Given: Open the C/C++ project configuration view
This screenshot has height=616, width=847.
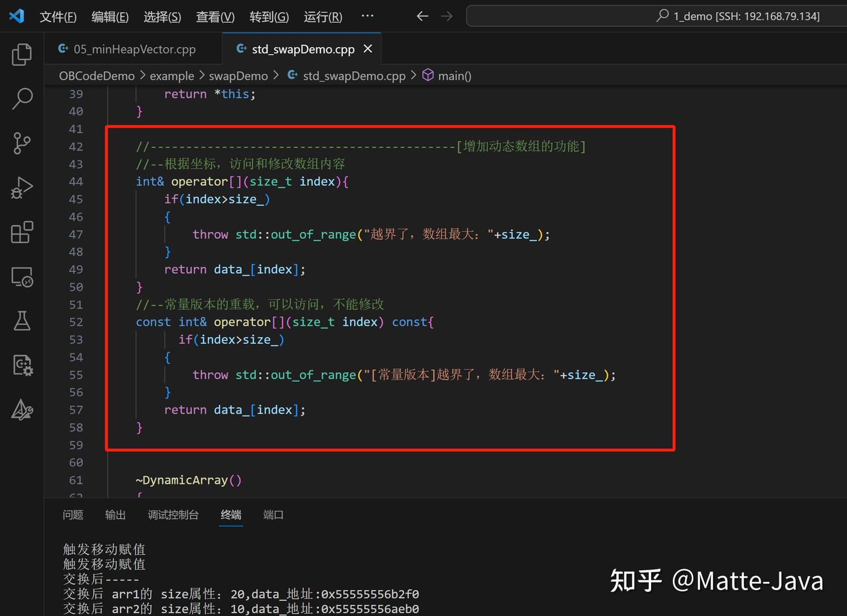Looking at the screenshot, I should pos(22,365).
